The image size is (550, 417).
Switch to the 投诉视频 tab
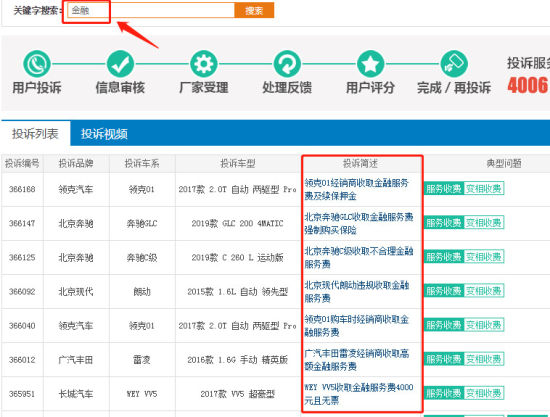(x=104, y=134)
